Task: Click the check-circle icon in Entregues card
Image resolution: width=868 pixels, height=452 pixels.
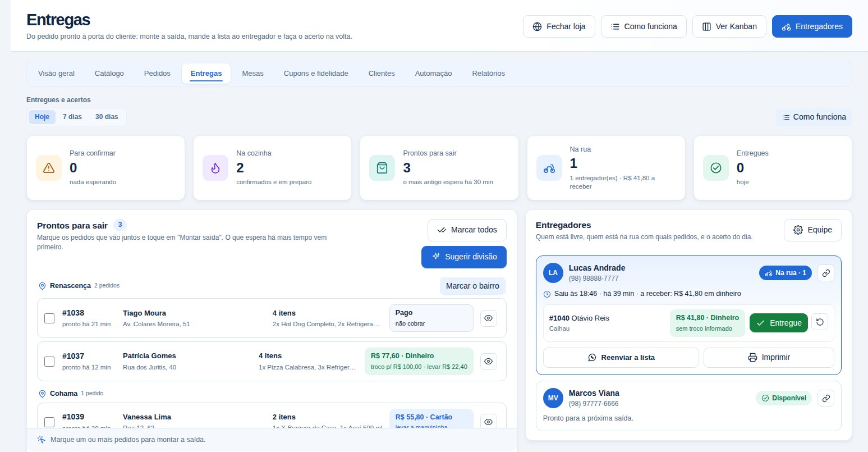Action: (x=716, y=168)
